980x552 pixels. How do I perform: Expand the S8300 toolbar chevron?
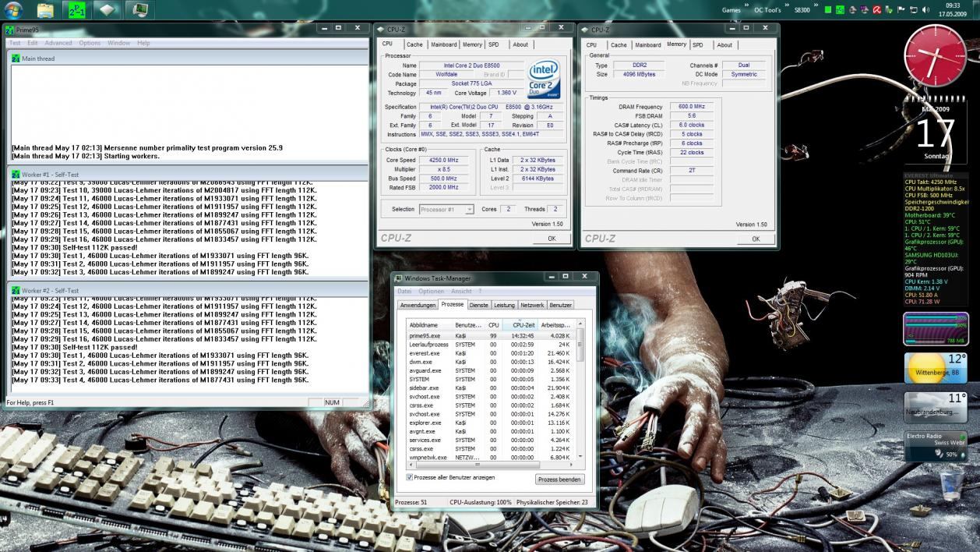[x=817, y=6]
